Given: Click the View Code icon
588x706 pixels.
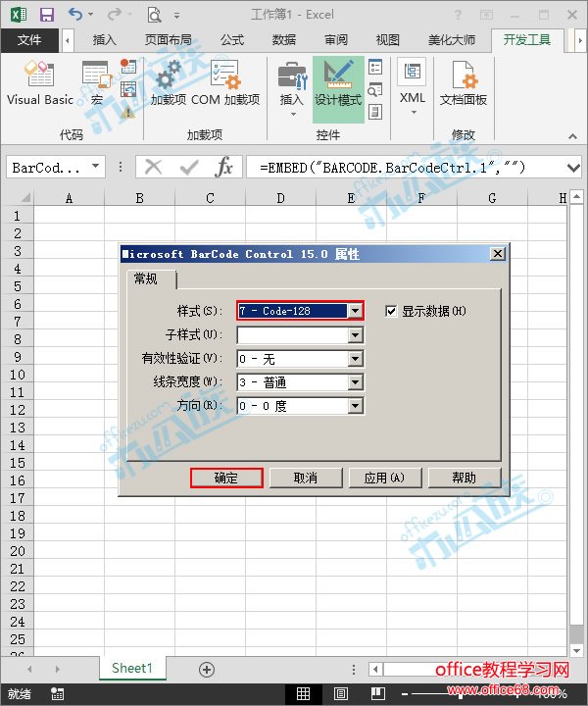Looking at the screenshot, I should tap(375, 89).
